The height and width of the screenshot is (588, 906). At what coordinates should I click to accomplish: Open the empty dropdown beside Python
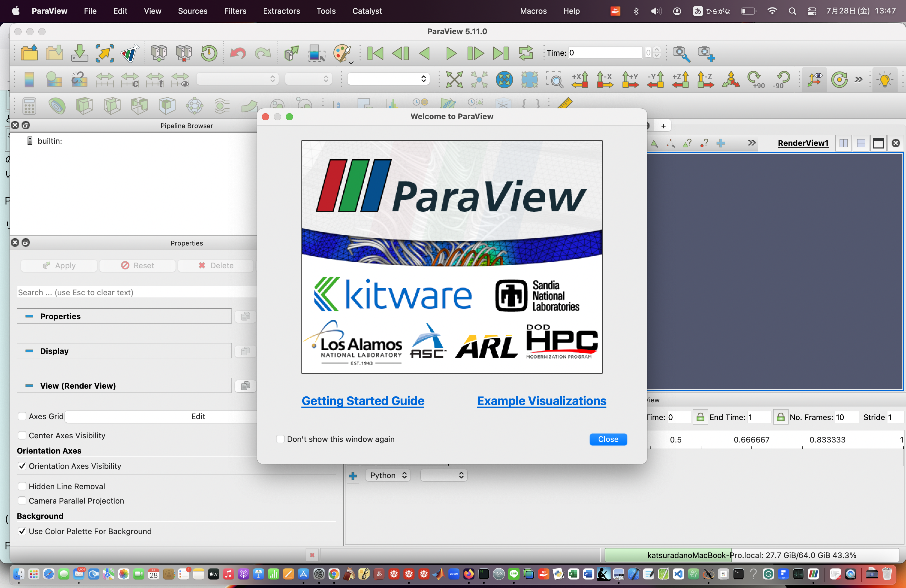443,475
